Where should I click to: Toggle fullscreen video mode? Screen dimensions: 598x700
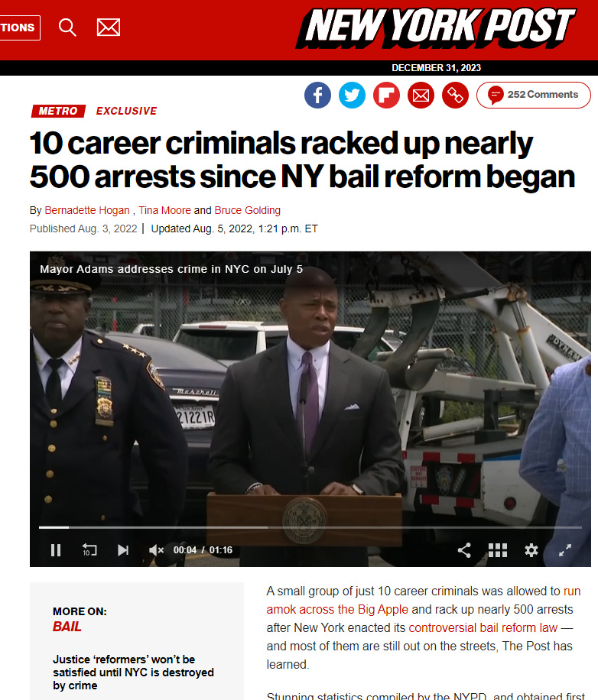[565, 550]
